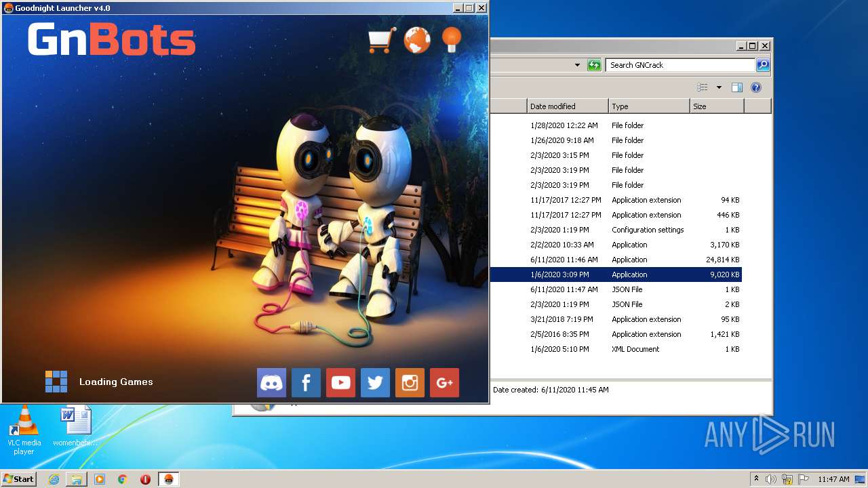Viewport: 868px width, 488px height.
Task: Select the folder modified 1/26/2020 9:18 AM
Action: 616,140
